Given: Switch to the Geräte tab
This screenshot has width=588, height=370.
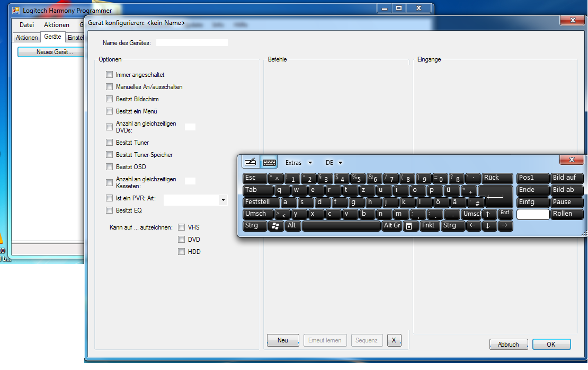Looking at the screenshot, I should 52,37.
